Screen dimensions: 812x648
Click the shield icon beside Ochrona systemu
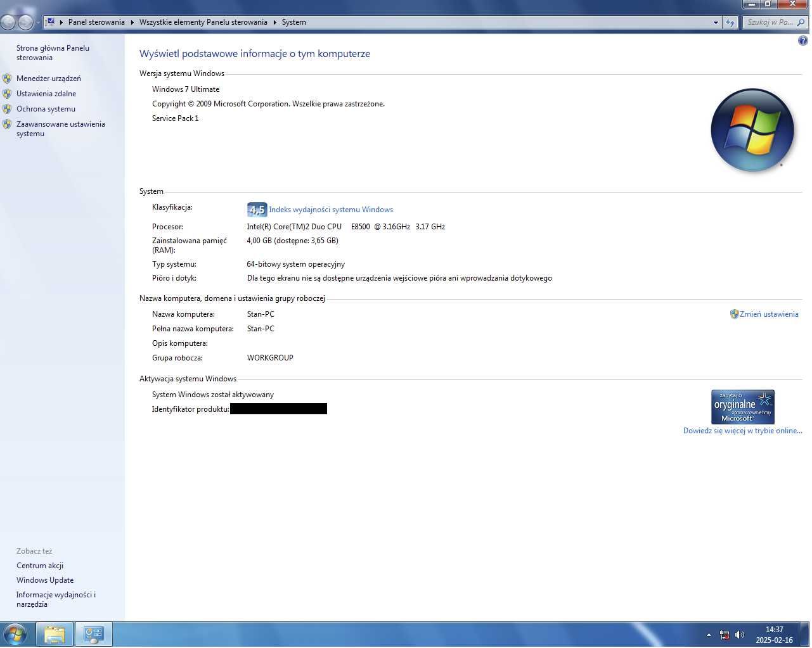click(x=7, y=109)
